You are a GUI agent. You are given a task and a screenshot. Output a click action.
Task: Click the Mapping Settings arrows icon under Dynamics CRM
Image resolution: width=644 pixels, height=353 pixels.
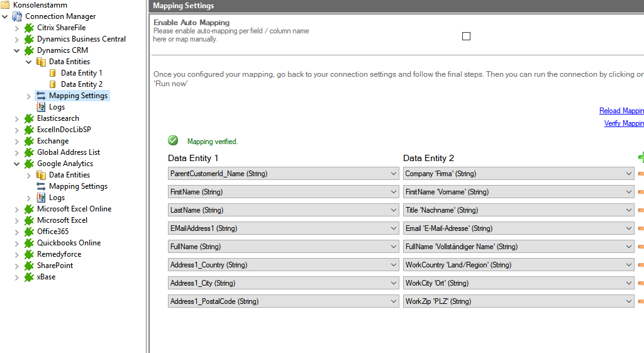click(x=41, y=96)
